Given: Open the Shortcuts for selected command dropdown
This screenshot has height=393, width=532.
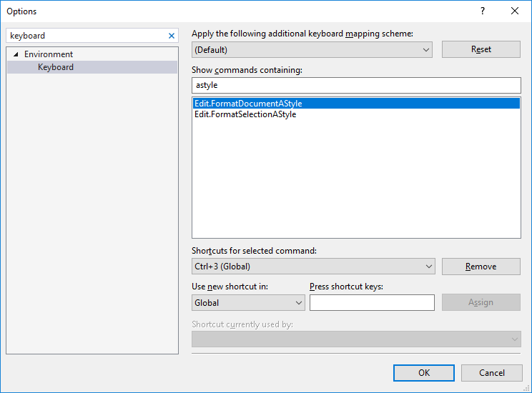Looking at the screenshot, I should [313, 267].
